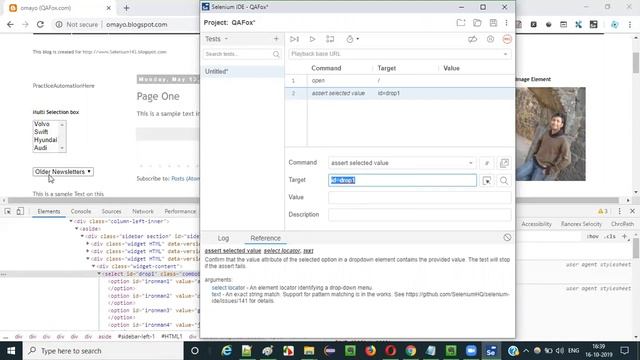Click the step over test icon
The image size is (640, 360).
point(330,39)
